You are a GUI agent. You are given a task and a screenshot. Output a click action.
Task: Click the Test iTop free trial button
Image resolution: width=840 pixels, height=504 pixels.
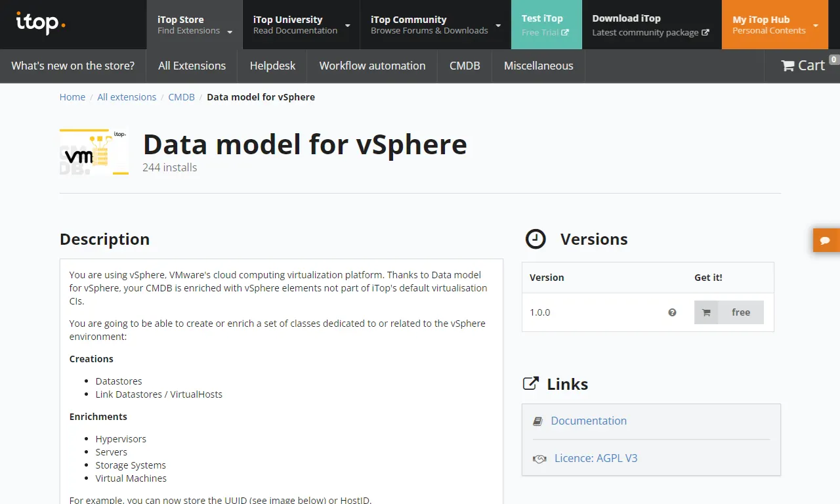[x=547, y=25]
